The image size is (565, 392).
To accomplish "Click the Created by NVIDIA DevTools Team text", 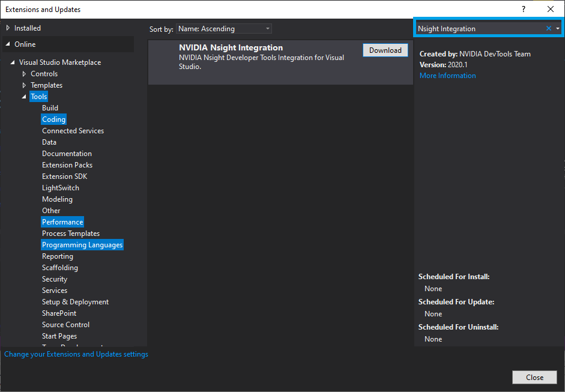I will point(475,54).
